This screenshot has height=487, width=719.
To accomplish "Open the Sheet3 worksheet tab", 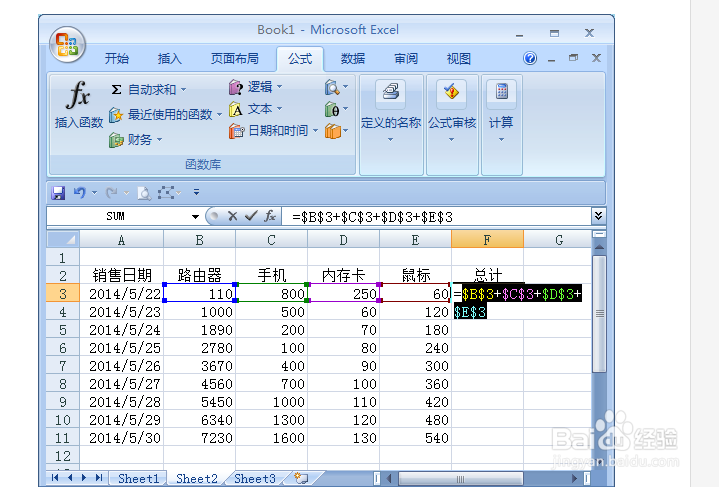I will (x=255, y=479).
